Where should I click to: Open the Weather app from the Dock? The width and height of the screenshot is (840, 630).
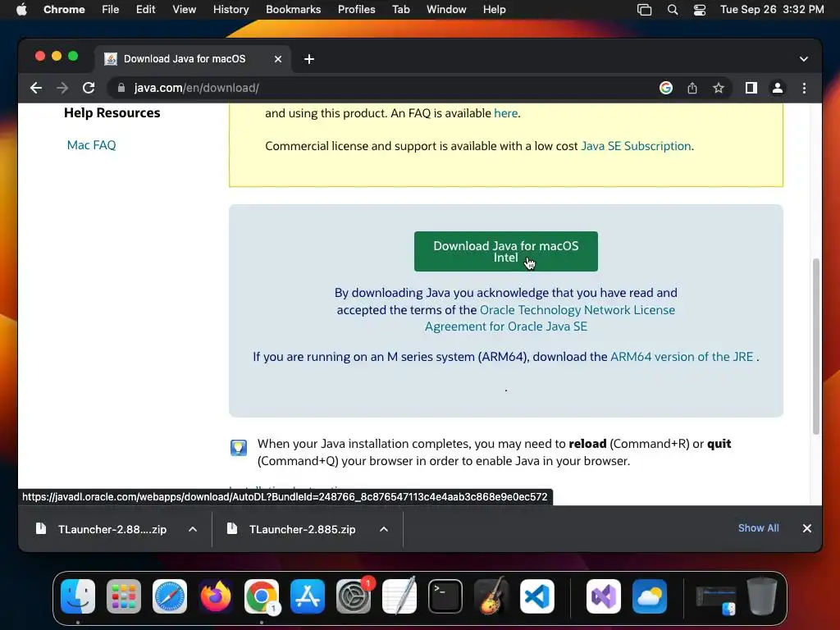[650, 596]
